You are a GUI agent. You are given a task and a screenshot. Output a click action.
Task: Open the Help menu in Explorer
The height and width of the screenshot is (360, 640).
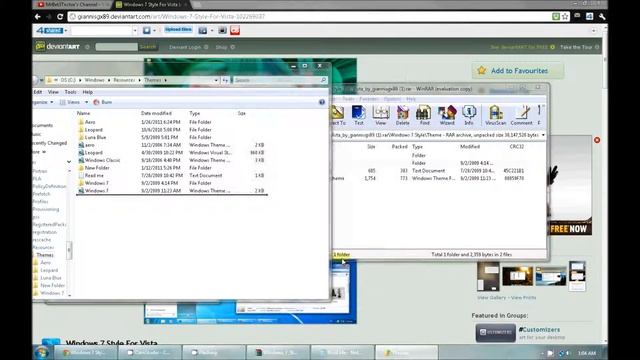(x=87, y=92)
